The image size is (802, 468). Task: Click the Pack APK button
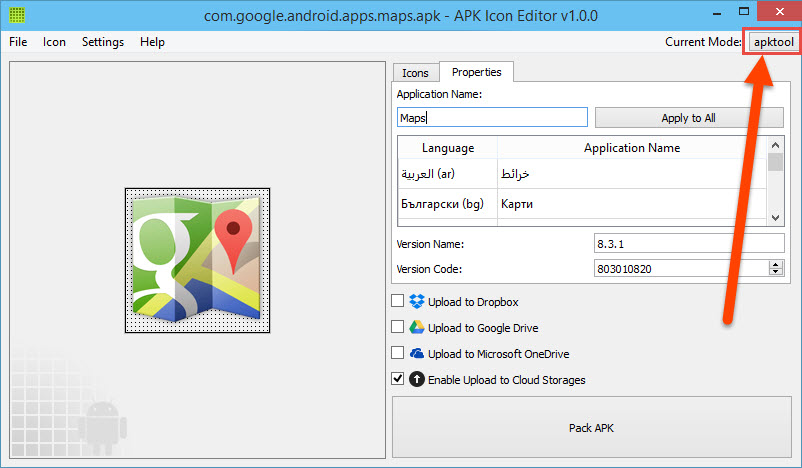(591, 428)
